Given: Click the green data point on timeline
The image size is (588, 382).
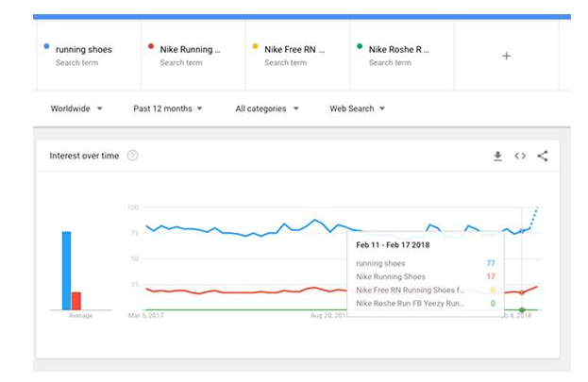Looking at the screenshot, I should click(522, 309).
